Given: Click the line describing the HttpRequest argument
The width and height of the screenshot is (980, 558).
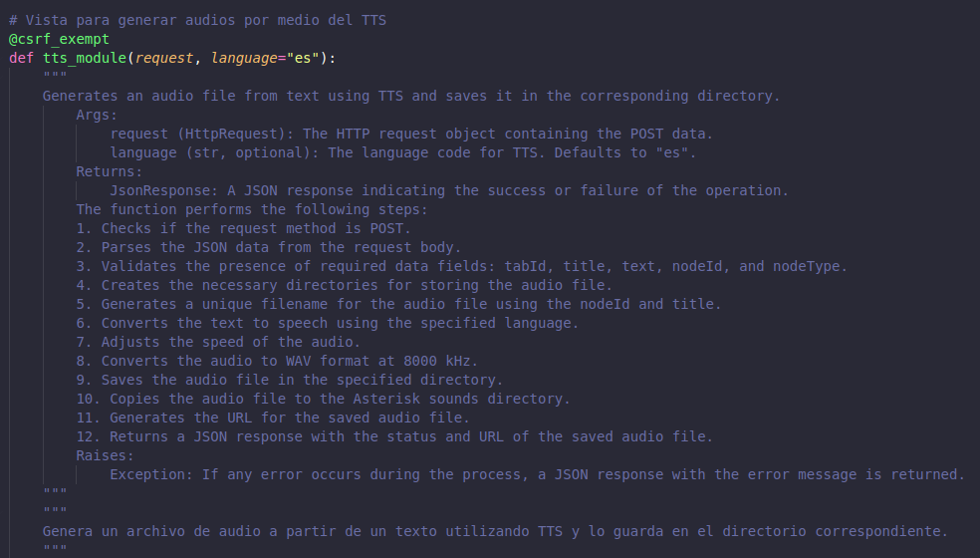Looking at the screenshot, I should click(x=411, y=134).
